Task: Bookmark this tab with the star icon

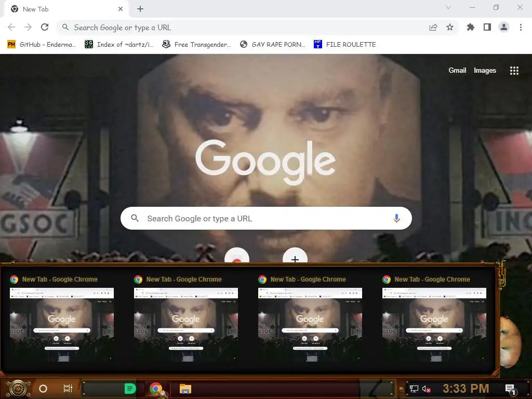Action: (x=450, y=28)
